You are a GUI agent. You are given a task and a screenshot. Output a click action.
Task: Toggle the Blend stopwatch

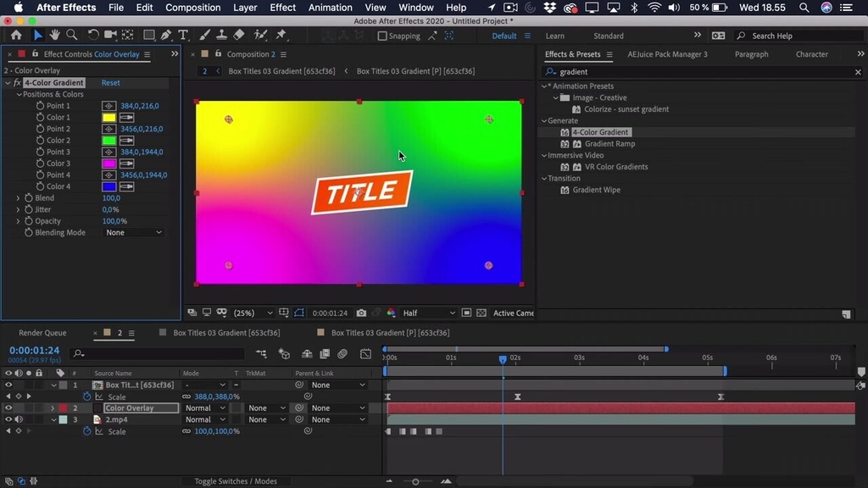point(29,198)
